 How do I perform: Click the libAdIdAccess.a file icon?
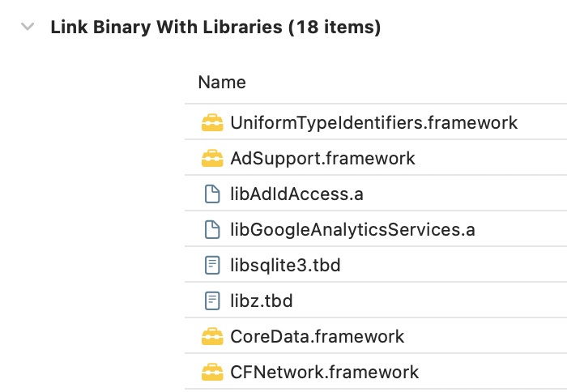[212, 194]
